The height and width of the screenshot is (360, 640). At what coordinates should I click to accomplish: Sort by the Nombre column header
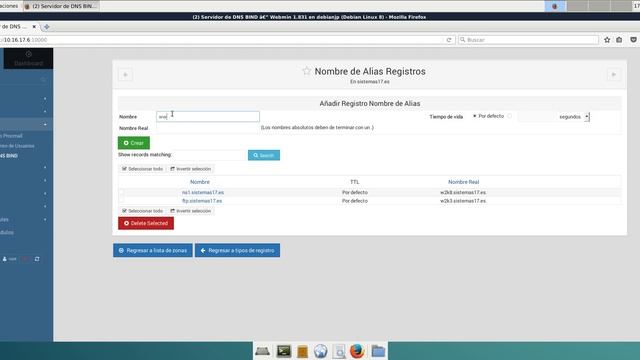200,182
